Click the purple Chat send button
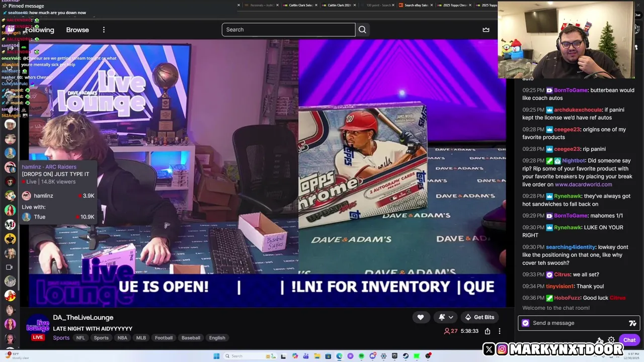The height and width of the screenshot is (362, 644). point(629,340)
